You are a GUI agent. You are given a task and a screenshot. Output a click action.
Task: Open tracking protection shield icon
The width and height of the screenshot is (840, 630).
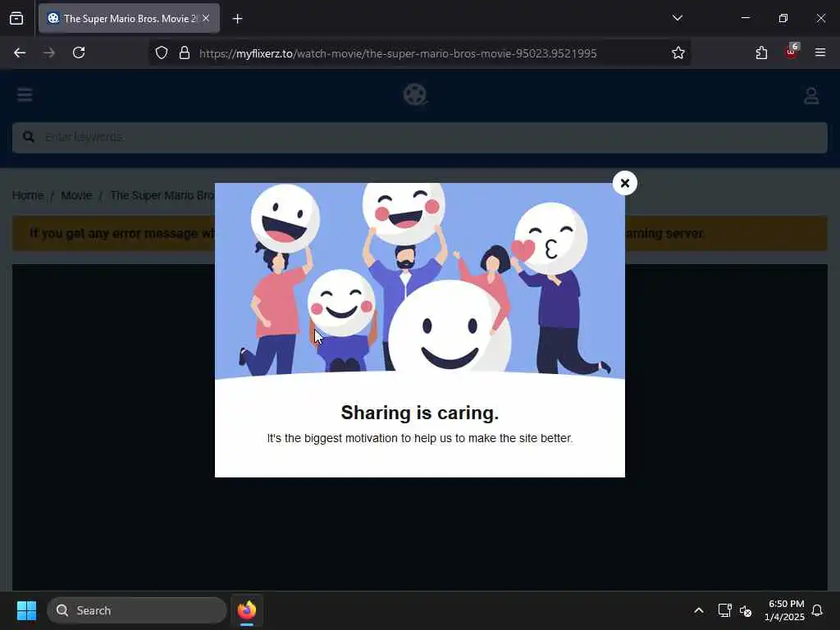pos(162,52)
